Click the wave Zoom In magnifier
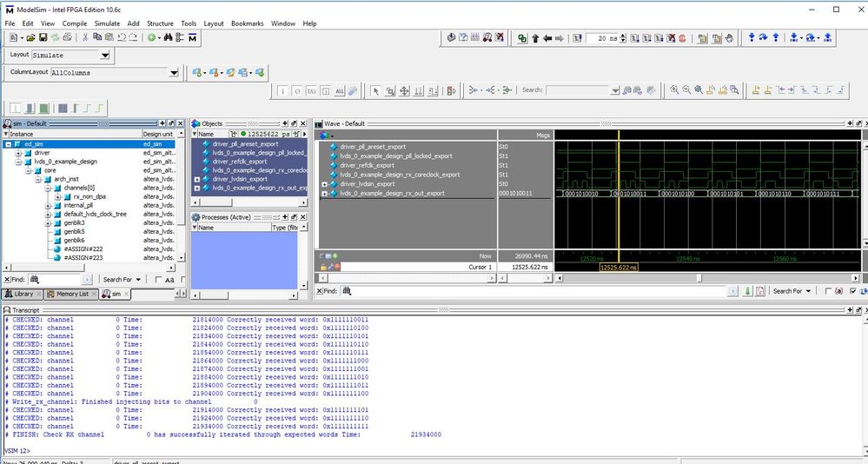This screenshot has width=868, height=464. [674, 89]
